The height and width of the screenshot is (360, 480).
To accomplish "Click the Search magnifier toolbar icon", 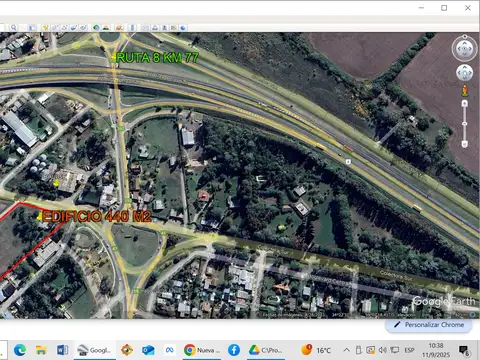I will pyautogui.click(x=13, y=28).
